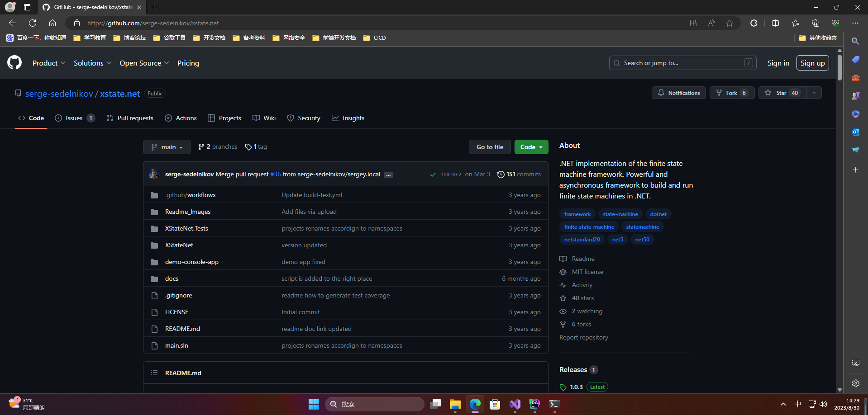The image size is (868, 415).
Task: Star the xstate.net repository
Action: 782,93
